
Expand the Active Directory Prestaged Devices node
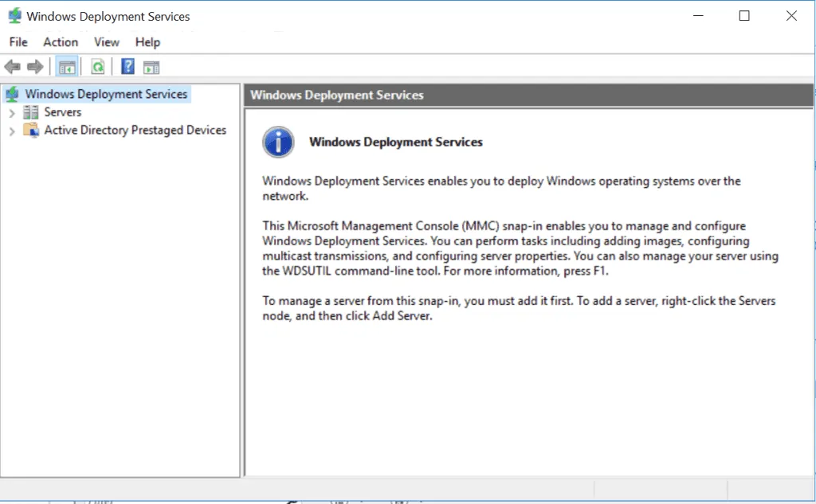pyautogui.click(x=11, y=130)
